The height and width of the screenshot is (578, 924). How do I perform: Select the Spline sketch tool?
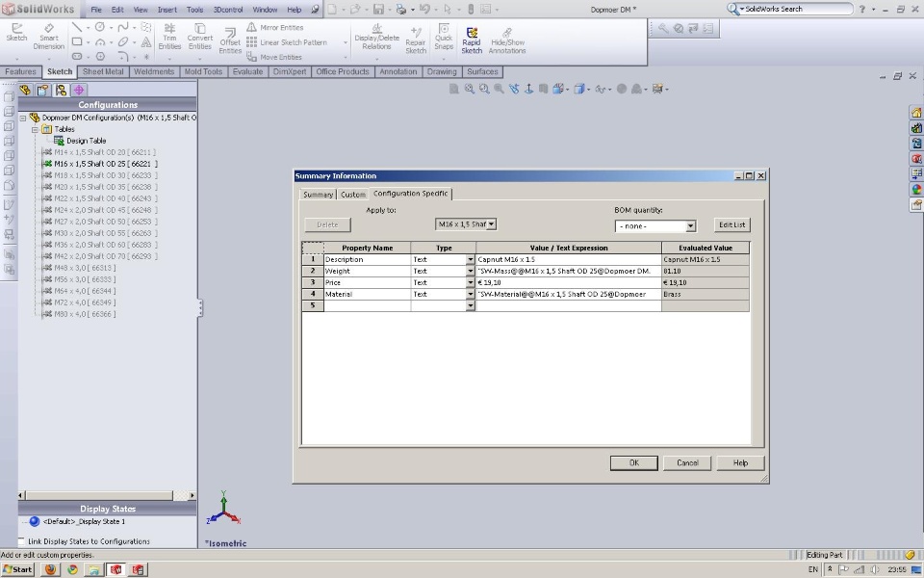[122, 27]
